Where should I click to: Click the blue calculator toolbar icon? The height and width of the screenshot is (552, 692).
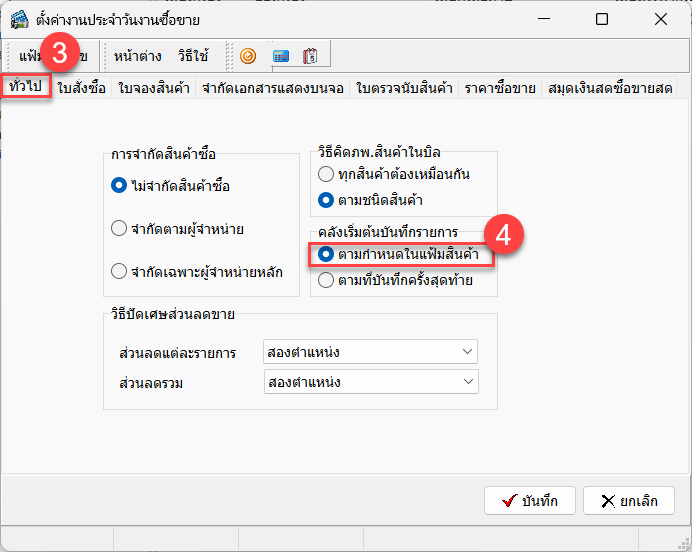281,56
